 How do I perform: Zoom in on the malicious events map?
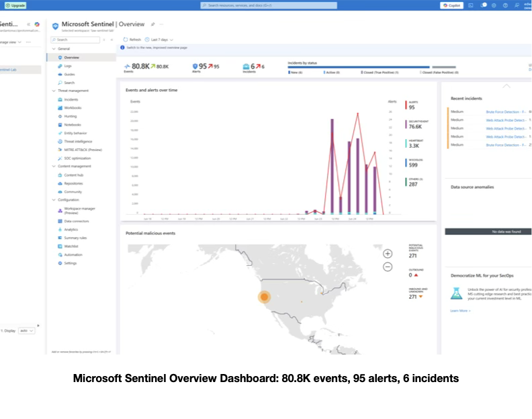pos(388,254)
